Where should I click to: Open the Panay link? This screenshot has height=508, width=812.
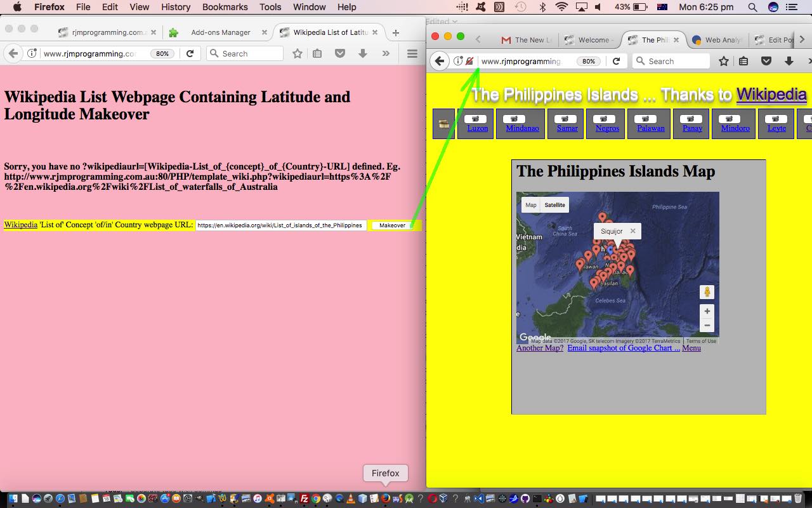coord(692,128)
